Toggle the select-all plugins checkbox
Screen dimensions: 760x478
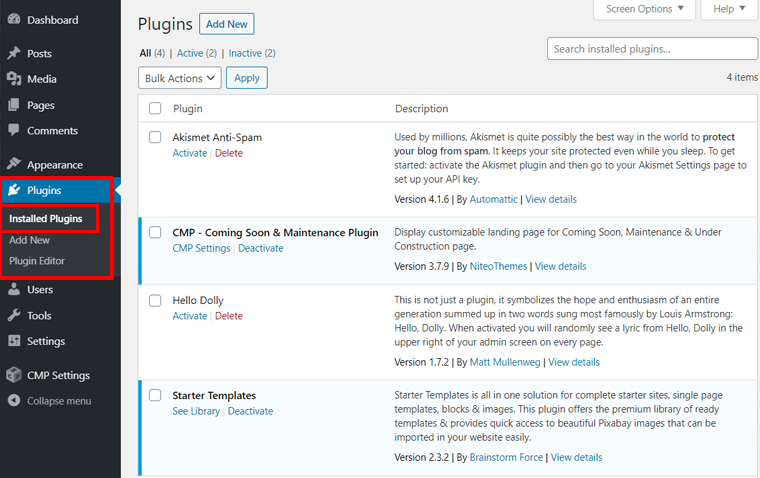click(x=155, y=108)
